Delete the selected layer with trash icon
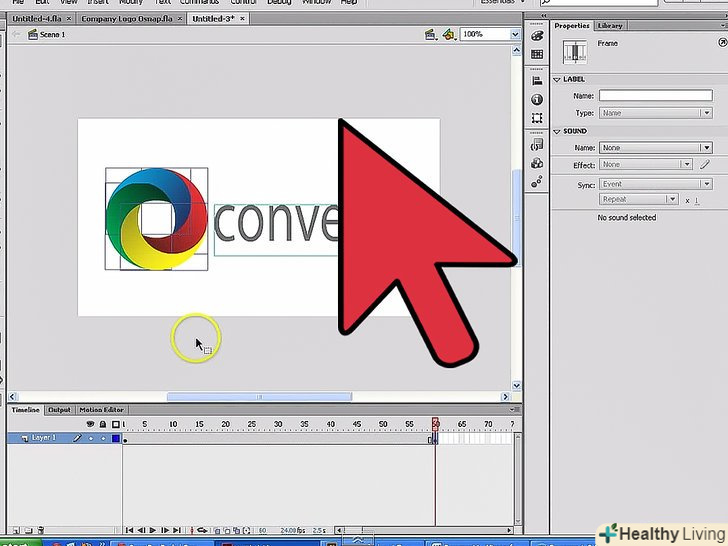Screen dimensions: 728x546 click(41, 530)
